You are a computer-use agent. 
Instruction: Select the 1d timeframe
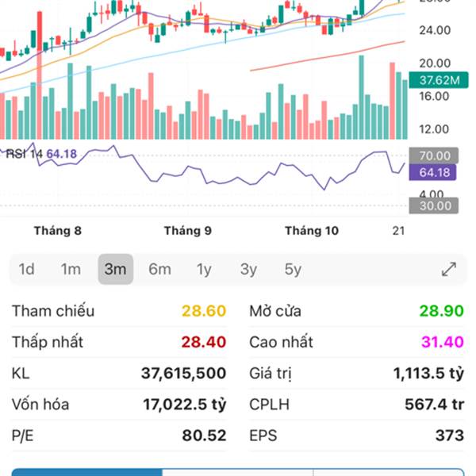[x=26, y=269]
